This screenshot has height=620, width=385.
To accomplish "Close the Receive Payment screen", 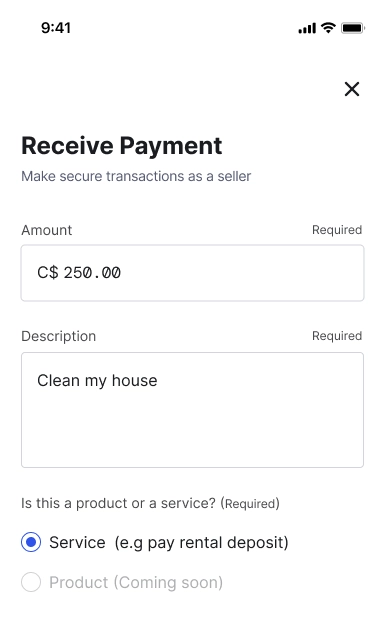I will [x=351, y=89].
